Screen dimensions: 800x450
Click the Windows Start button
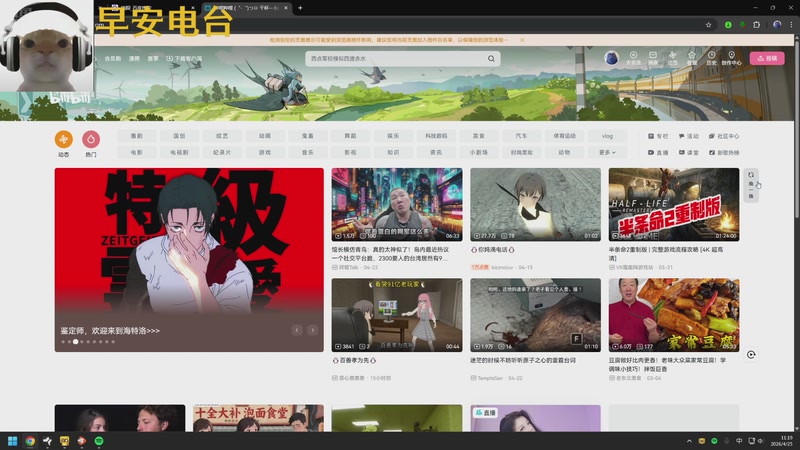[13, 441]
